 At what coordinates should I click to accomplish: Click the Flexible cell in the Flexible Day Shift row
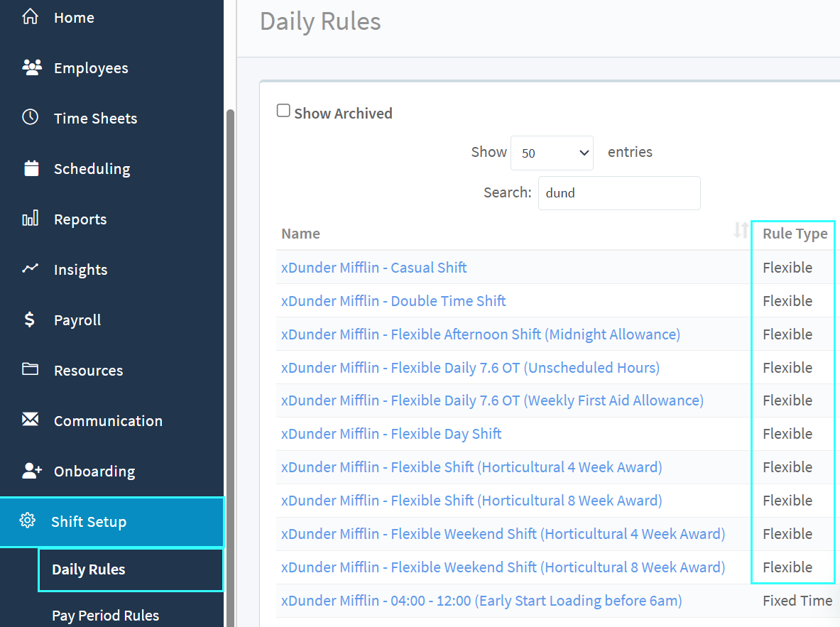787,434
